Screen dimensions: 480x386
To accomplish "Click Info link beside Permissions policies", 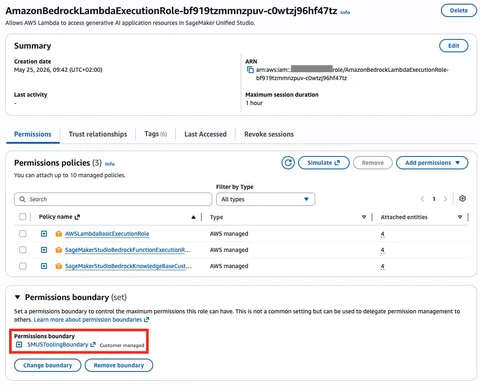I will pyautogui.click(x=110, y=164).
